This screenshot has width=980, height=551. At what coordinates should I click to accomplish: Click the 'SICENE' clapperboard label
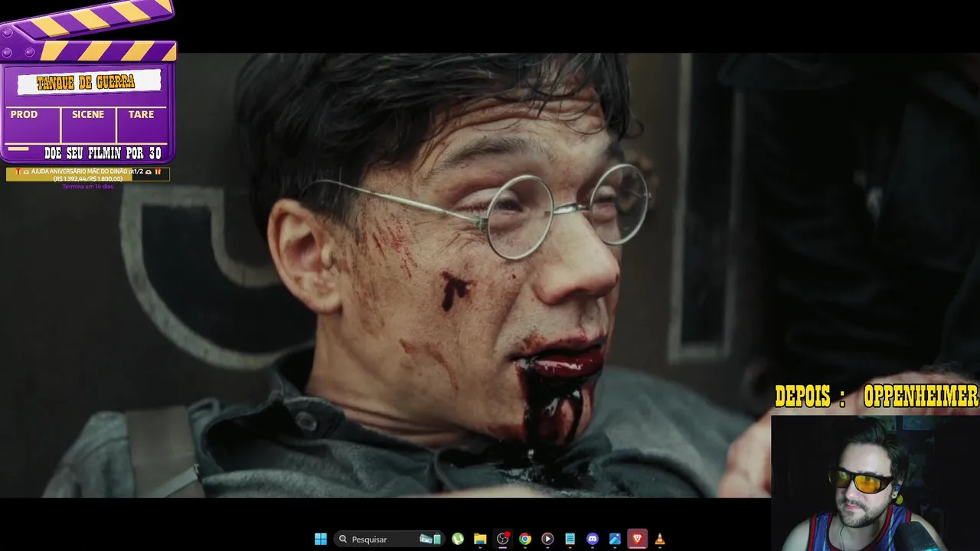(88, 114)
